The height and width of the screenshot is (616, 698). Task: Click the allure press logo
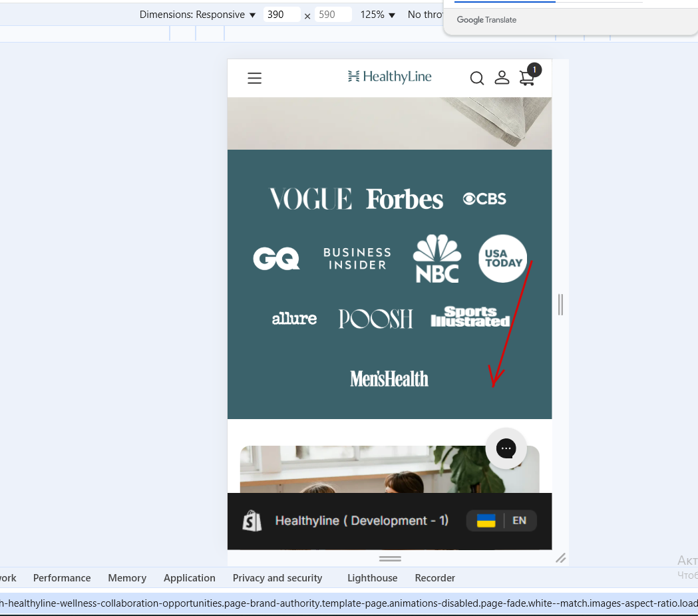point(294,318)
